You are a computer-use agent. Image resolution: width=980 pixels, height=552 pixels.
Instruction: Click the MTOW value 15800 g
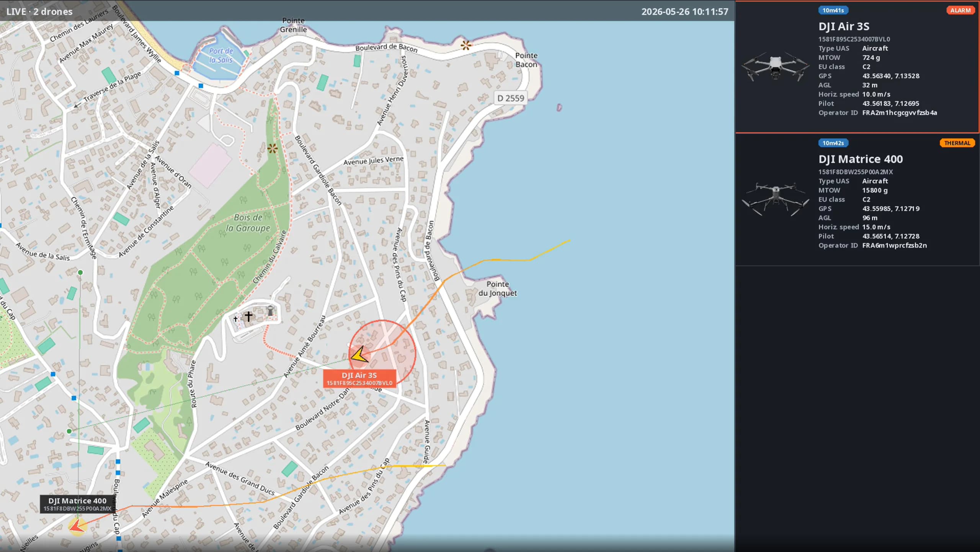pos(875,190)
